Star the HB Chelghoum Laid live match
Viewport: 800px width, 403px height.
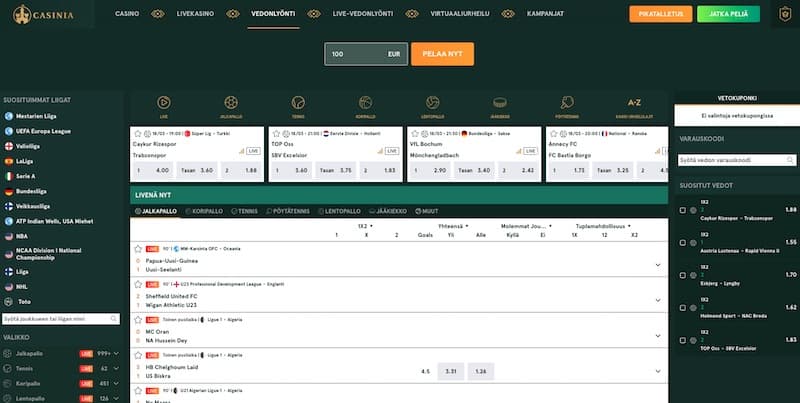coord(138,355)
